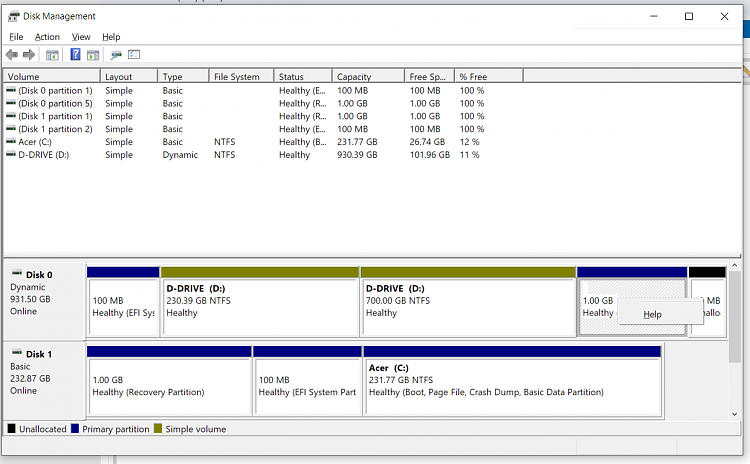This screenshot has width=750, height=464.
Task: Open the Action menu
Action: coord(47,37)
